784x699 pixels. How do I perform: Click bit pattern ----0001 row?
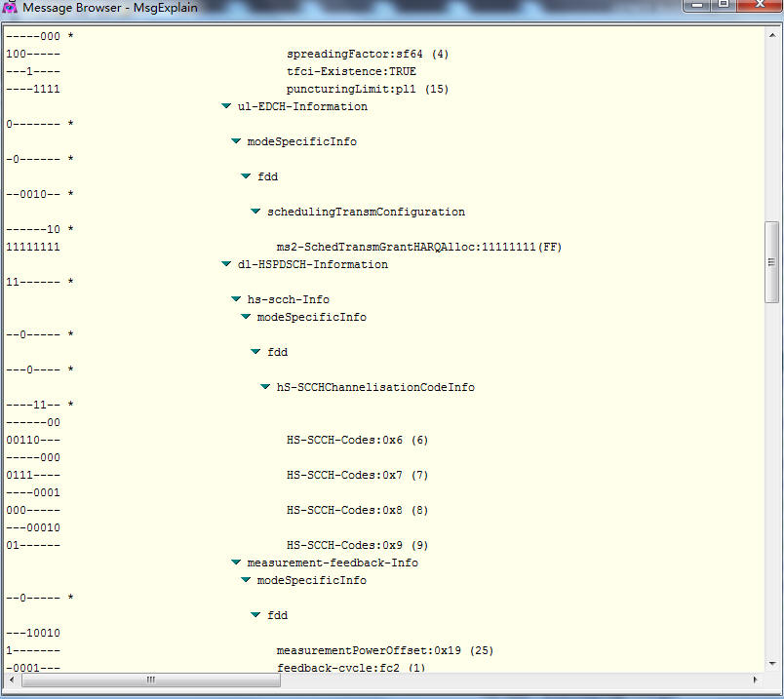click(33, 492)
